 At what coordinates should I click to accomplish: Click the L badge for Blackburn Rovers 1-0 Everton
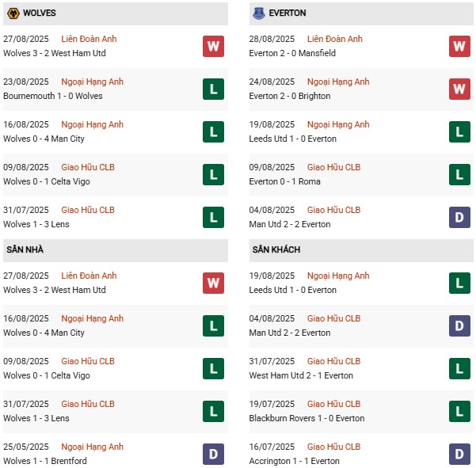pos(459,412)
